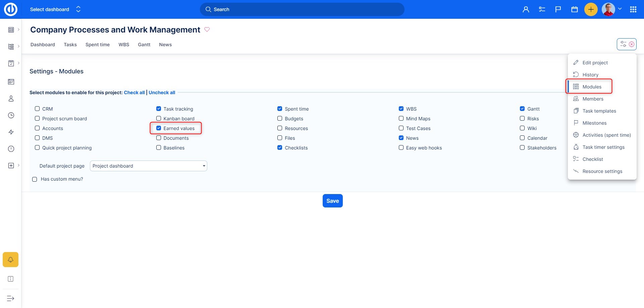Click the clock icon in left sidebar
This screenshot has height=308, width=644.
point(11,115)
